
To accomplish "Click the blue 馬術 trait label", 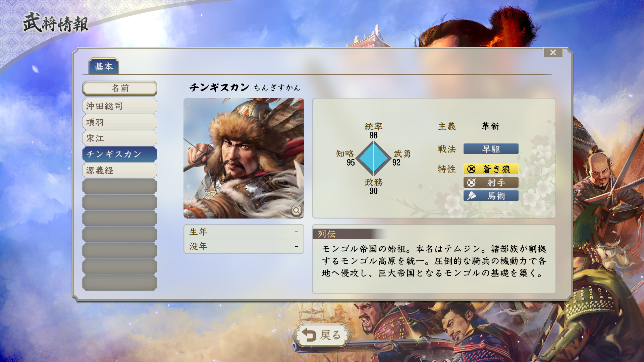I will point(491,196).
